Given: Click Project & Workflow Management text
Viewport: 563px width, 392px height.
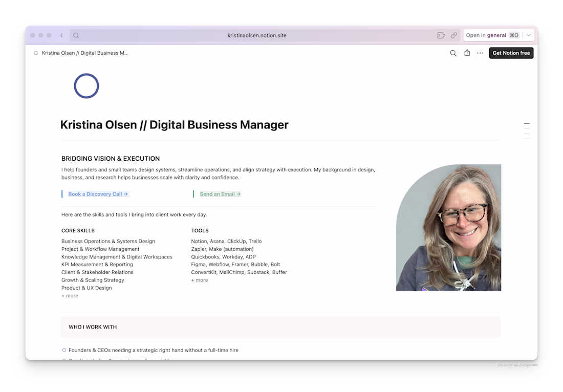Looking at the screenshot, I should coord(100,249).
